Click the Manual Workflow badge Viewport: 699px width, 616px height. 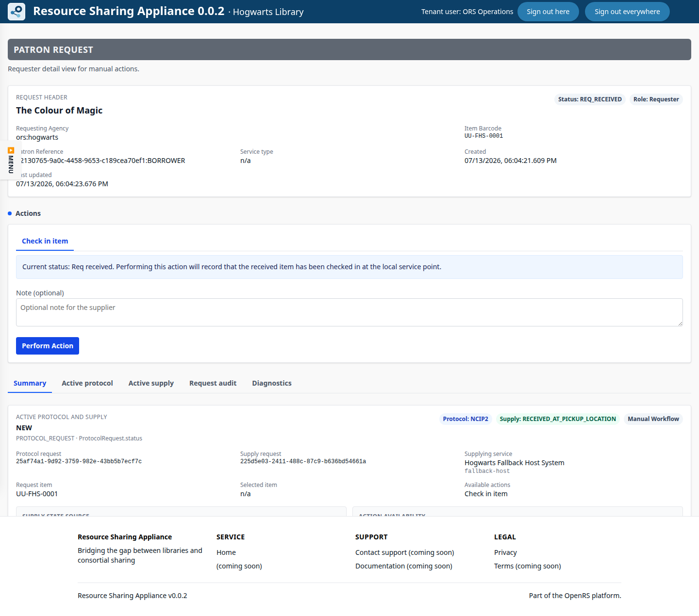point(653,419)
